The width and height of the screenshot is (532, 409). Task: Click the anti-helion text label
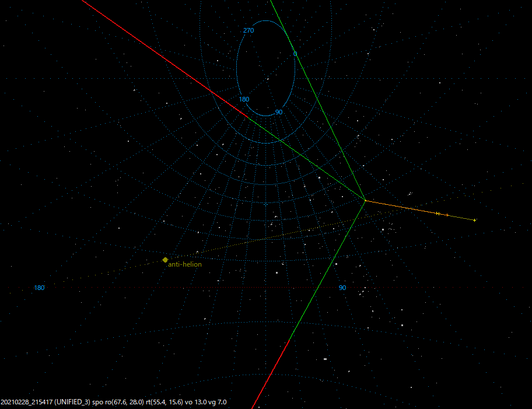[184, 264]
